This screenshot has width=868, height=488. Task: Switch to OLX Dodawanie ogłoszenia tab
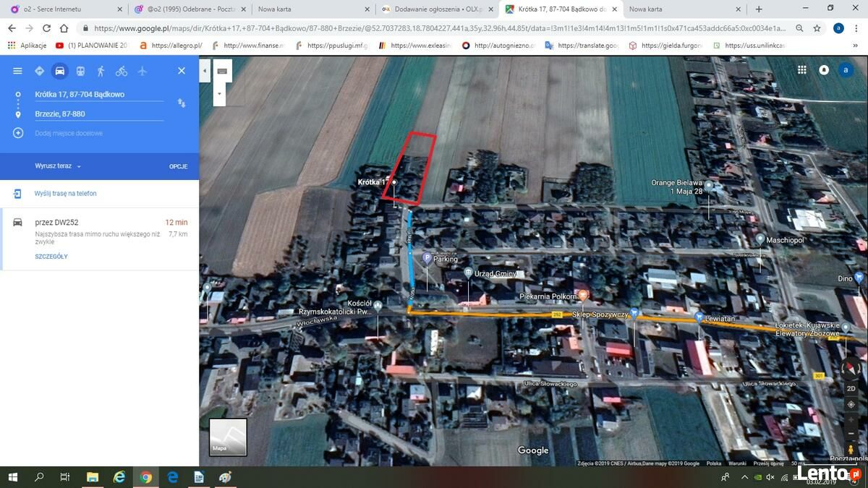[x=432, y=9]
